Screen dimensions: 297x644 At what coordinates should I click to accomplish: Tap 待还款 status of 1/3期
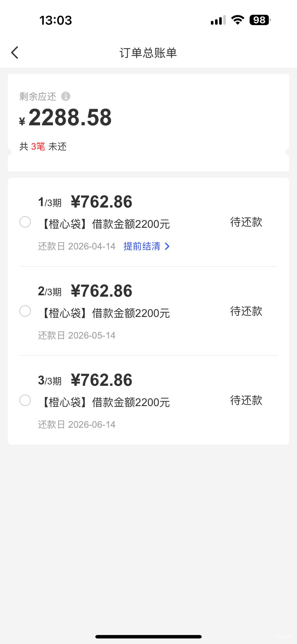pyautogui.click(x=246, y=222)
